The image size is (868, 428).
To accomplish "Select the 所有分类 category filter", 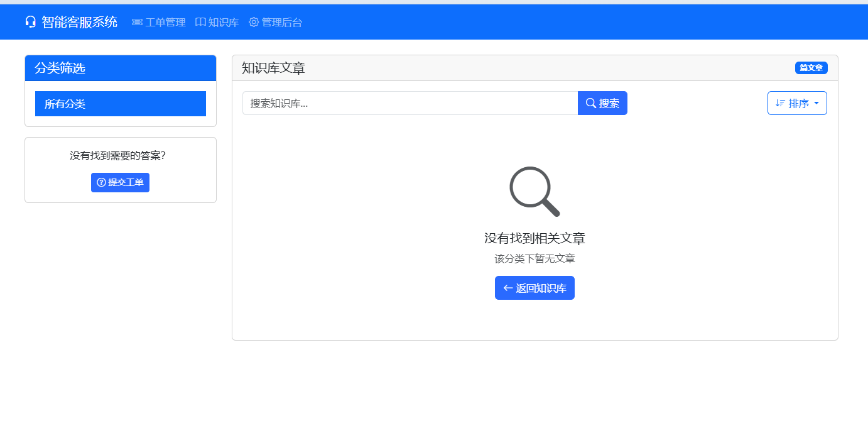I will [120, 103].
